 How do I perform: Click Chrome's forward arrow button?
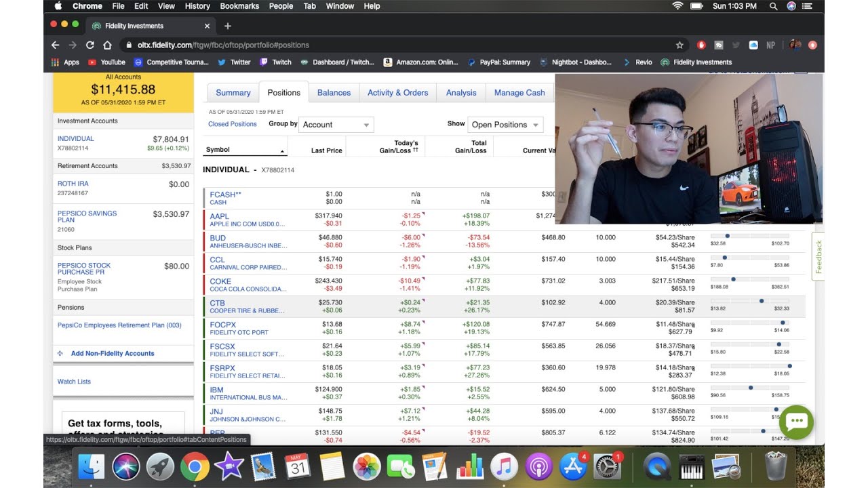(73, 45)
